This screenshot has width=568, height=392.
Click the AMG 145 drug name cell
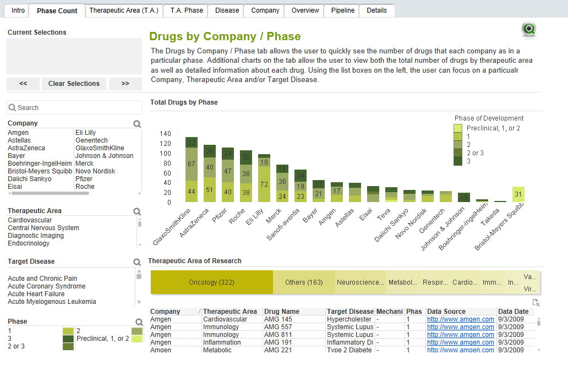click(x=294, y=319)
